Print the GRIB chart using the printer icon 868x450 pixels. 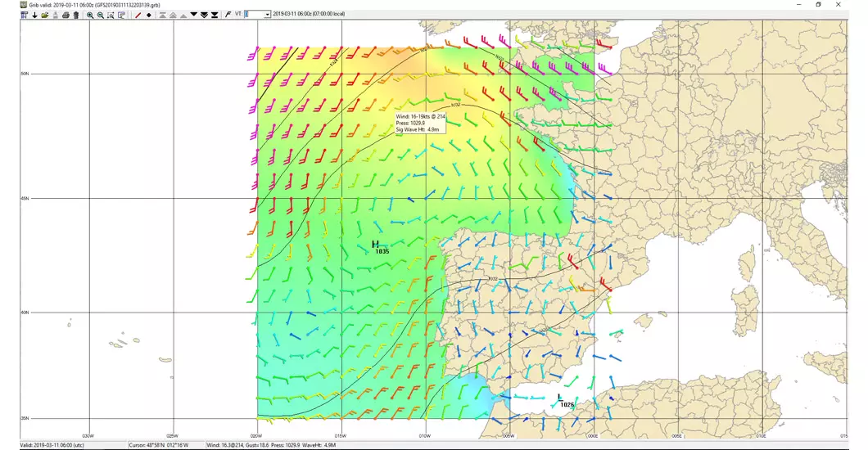(66, 15)
